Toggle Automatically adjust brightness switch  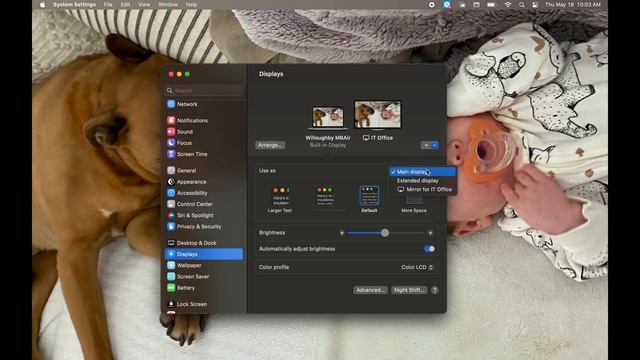429,249
